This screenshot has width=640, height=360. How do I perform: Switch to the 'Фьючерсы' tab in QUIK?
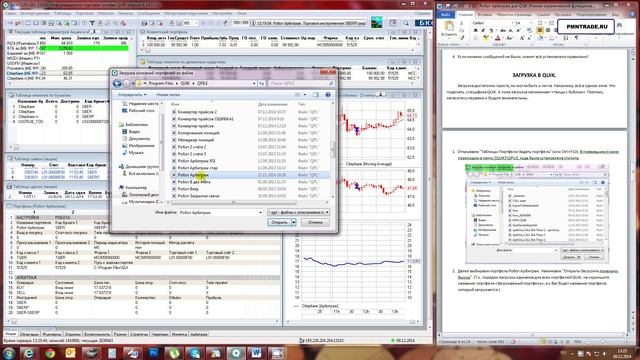(x=51, y=334)
